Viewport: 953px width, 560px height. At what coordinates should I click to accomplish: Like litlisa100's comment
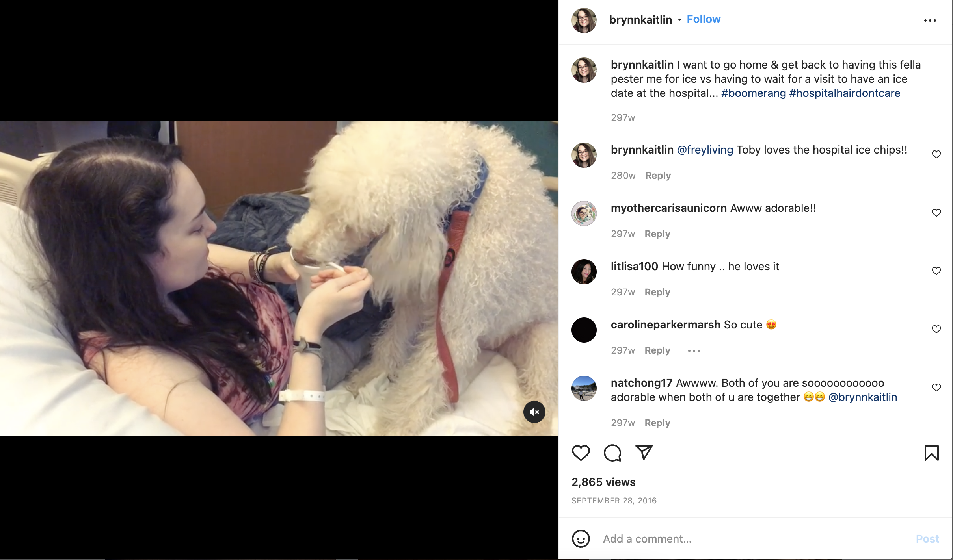click(936, 271)
